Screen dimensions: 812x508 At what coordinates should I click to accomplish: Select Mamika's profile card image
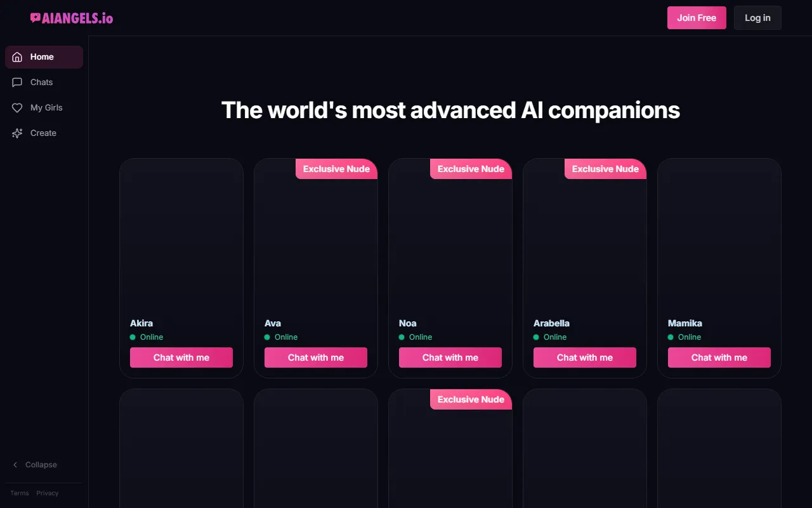[x=719, y=235]
